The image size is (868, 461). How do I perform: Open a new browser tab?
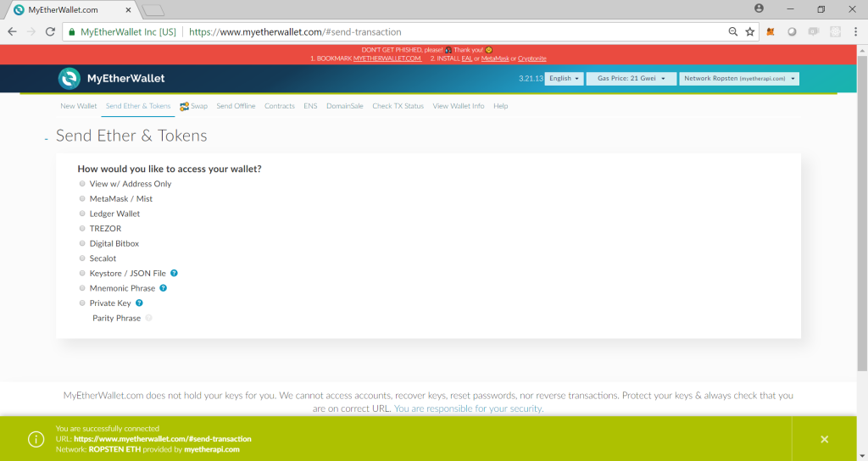tap(153, 10)
